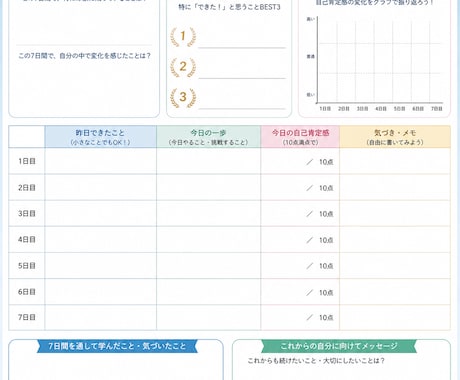Click the 4日目 label on the graph's horizontal axis
Viewport: 460px width, 380px height.
pyautogui.click(x=381, y=109)
